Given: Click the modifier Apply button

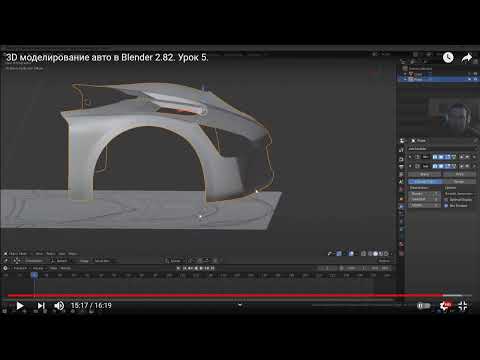Looking at the screenshot, I should click(425, 174).
